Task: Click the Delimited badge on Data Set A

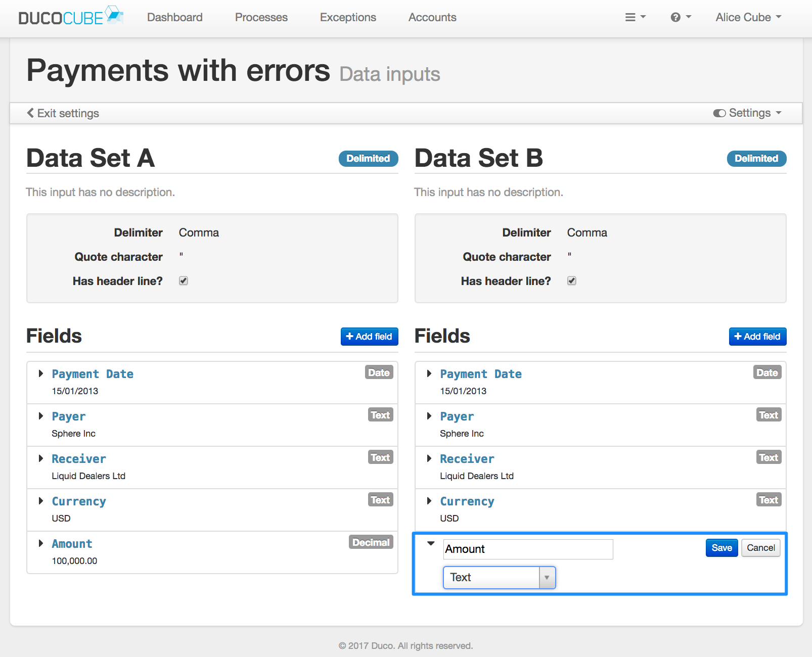Action: point(368,159)
